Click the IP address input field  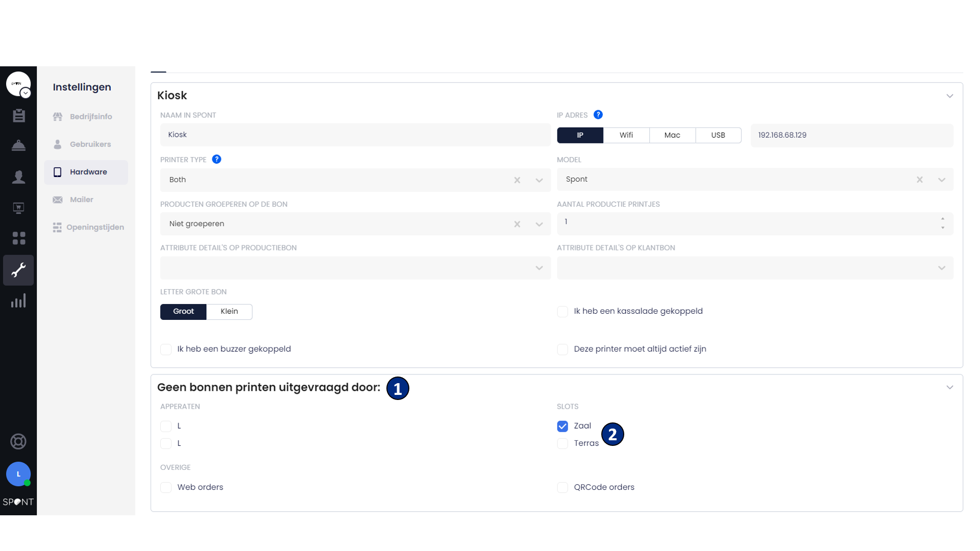tap(851, 135)
